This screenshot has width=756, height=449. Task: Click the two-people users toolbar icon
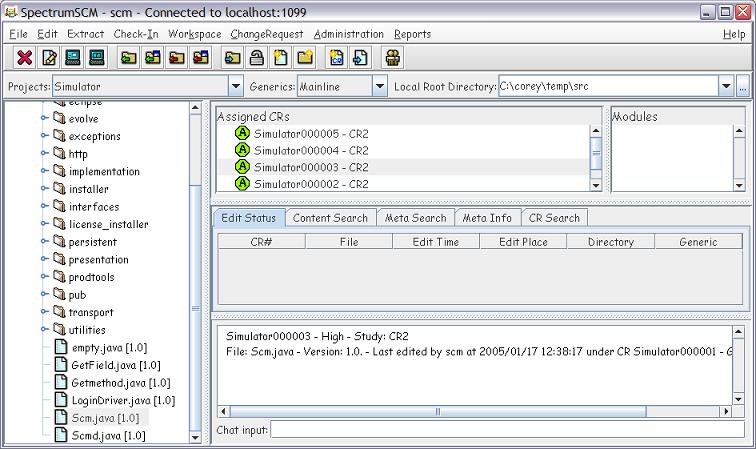[392, 58]
